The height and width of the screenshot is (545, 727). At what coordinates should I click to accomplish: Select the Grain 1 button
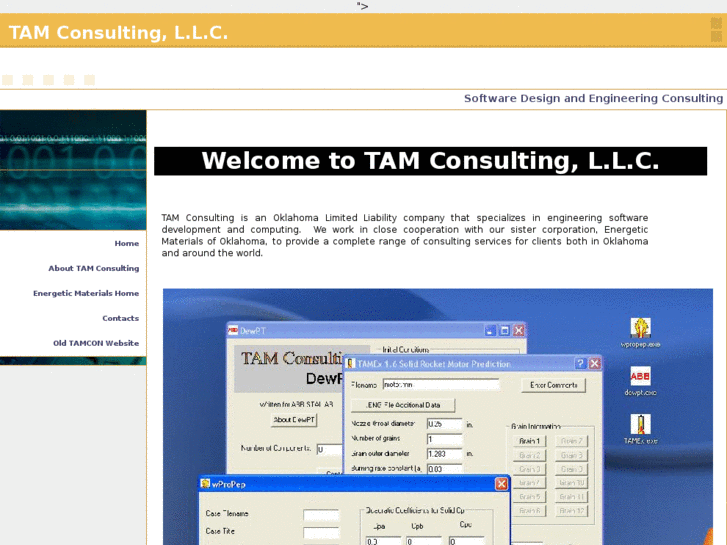[529, 441]
